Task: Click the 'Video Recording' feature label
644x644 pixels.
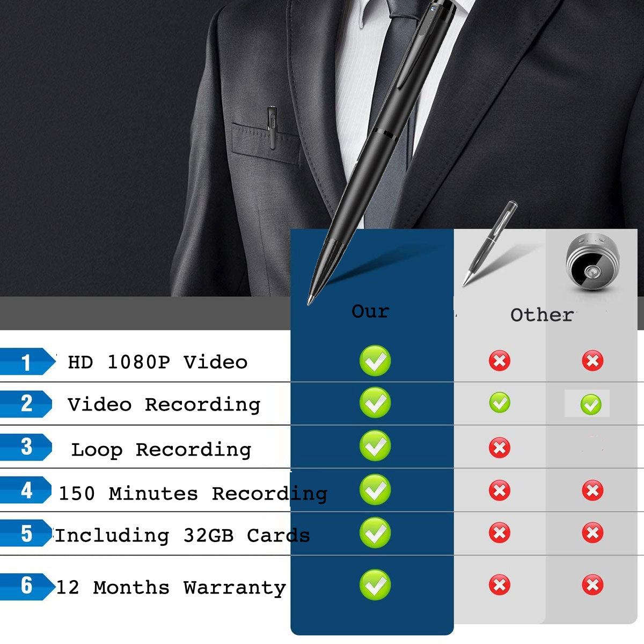Action: (164, 405)
